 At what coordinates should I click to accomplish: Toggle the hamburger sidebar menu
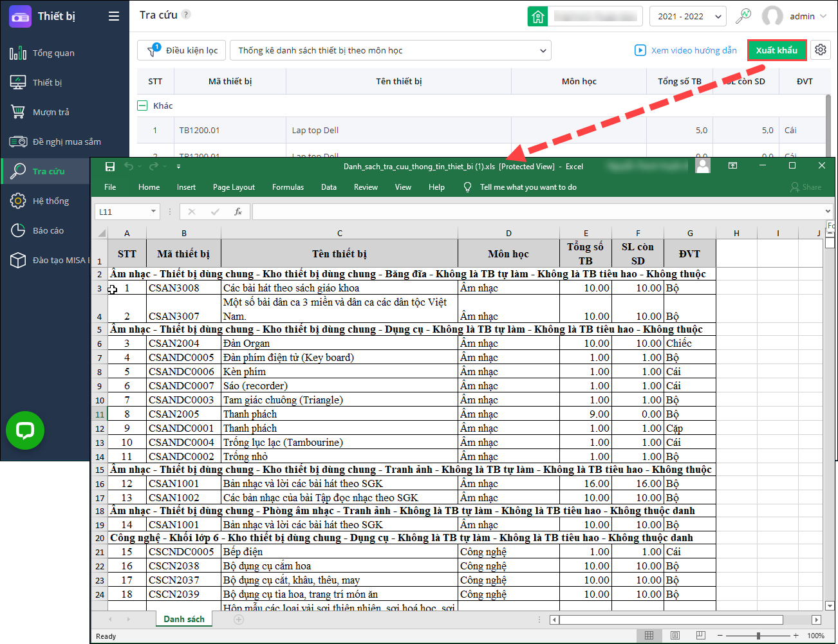pos(114,16)
